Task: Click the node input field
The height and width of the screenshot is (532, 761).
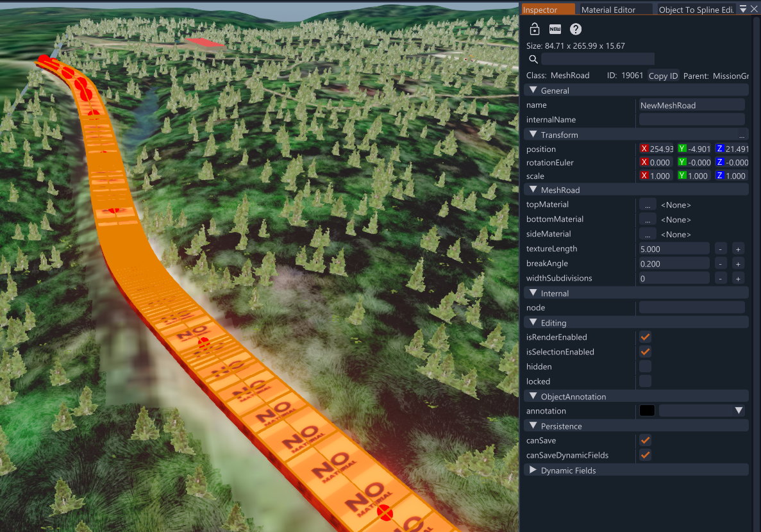Action: 692,308
